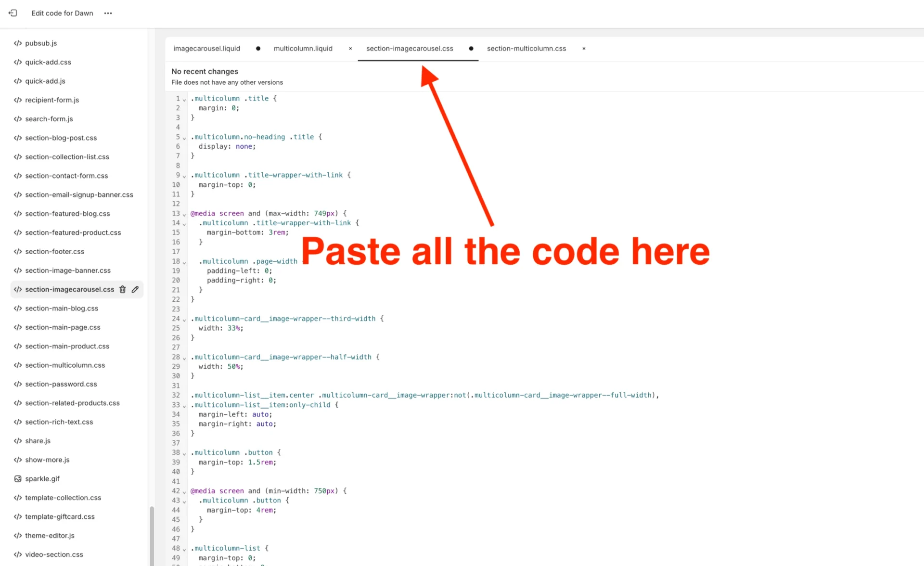The image size is (924, 566).
Task: Collapse the media query at line 13
Action: tap(183, 214)
